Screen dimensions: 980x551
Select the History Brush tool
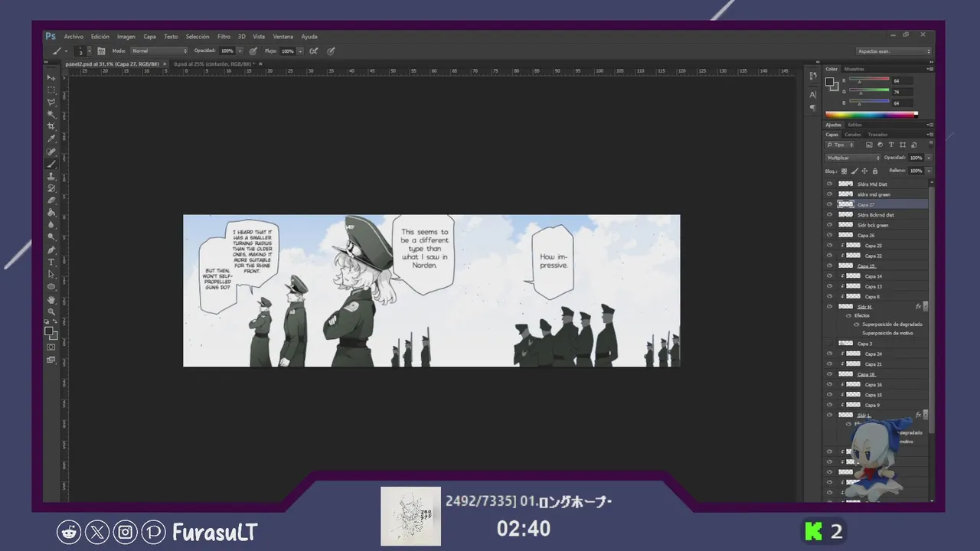[51, 188]
